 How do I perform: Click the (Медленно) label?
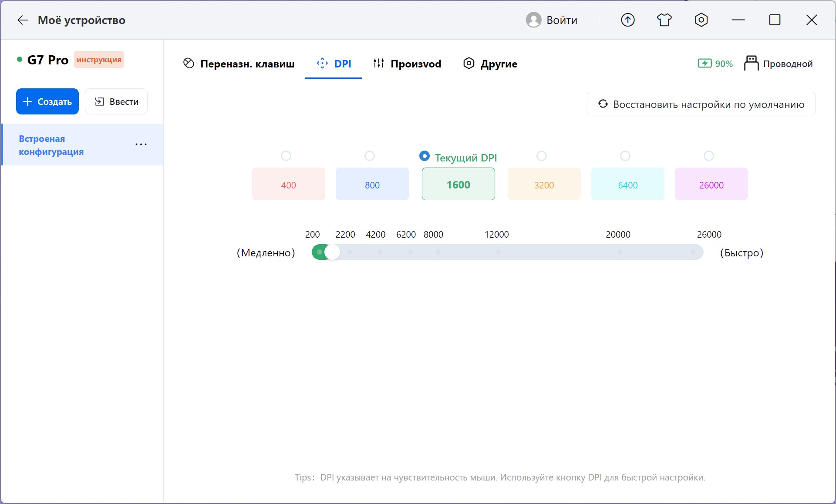tap(266, 253)
